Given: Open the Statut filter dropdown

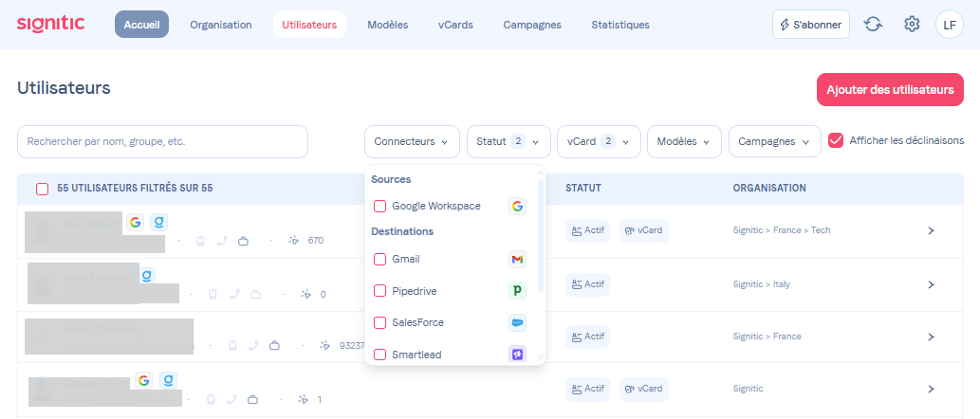Looking at the screenshot, I should (x=508, y=142).
